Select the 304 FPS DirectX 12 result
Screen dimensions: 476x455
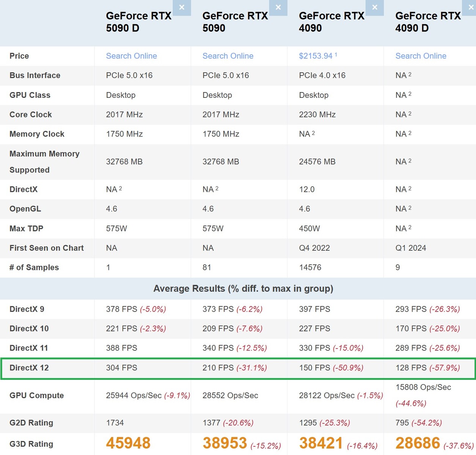(x=121, y=368)
